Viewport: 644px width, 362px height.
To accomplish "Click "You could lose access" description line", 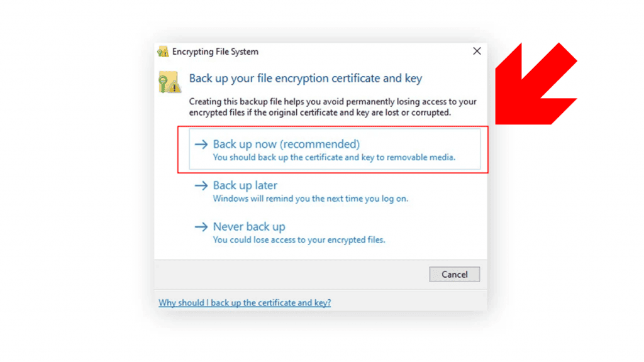I will [x=299, y=240].
